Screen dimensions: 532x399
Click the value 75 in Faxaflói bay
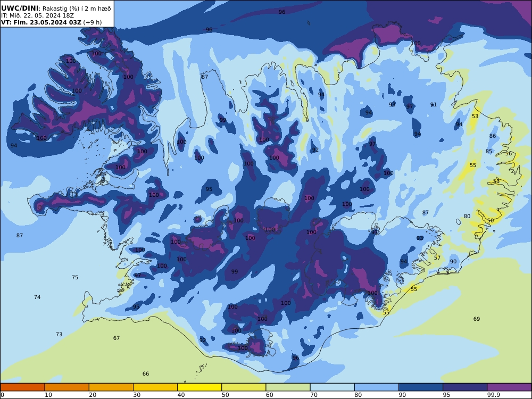click(75, 277)
